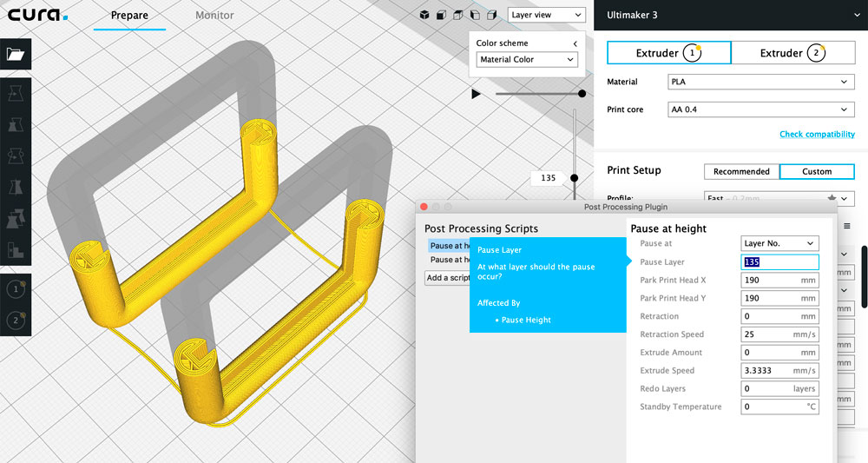Open the Pause at Layer No. dropdown
The height and width of the screenshot is (463, 868).
779,243
